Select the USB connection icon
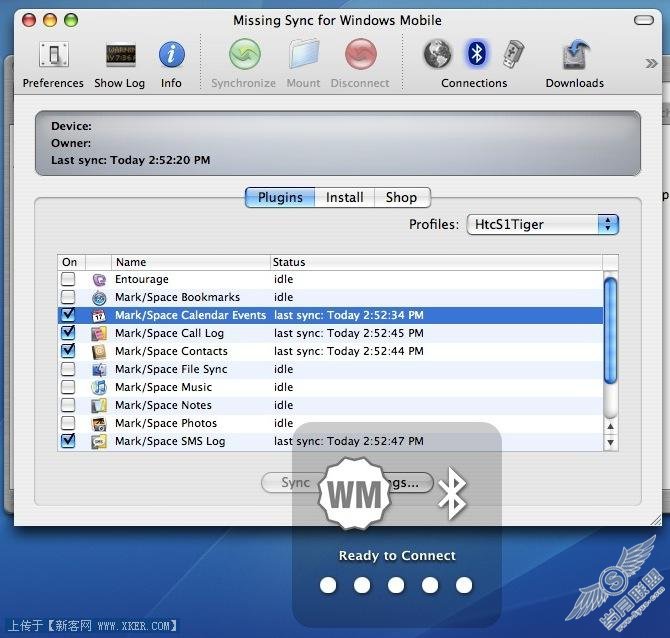Image resolution: width=670 pixels, height=638 pixels. point(513,54)
